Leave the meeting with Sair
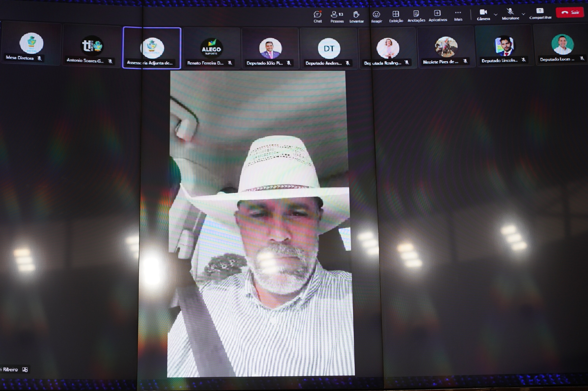This screenshot has height=391, width=588. pos(570,12)
